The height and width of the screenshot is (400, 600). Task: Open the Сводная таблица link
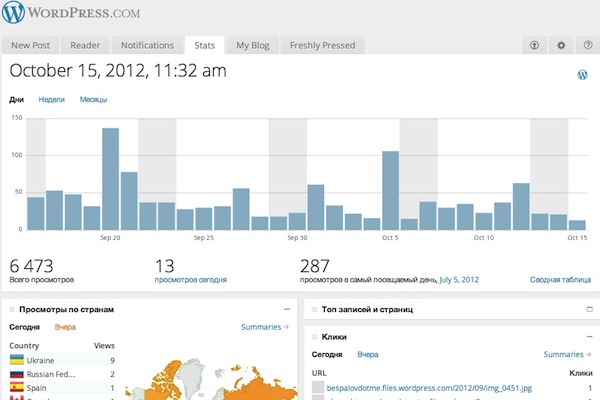click(559, 281)
